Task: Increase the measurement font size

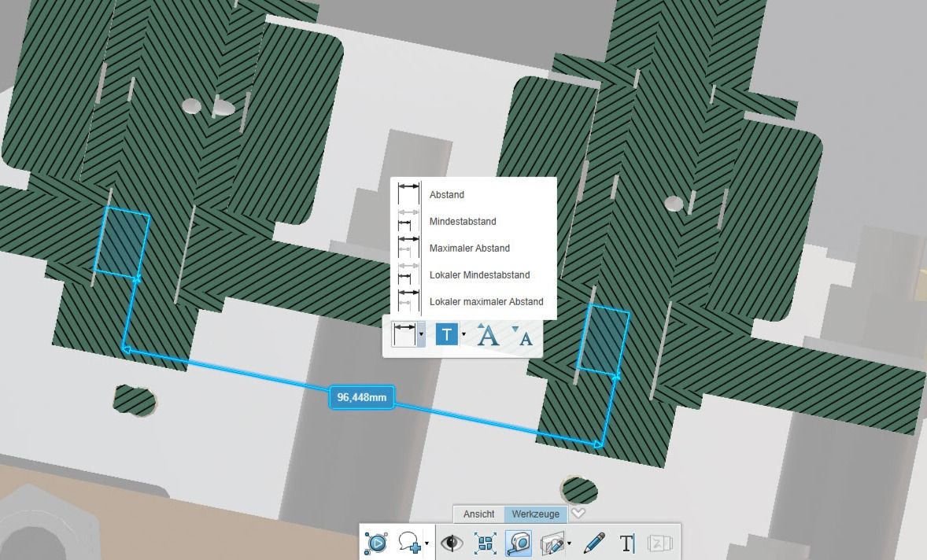Action: point(488,335)
